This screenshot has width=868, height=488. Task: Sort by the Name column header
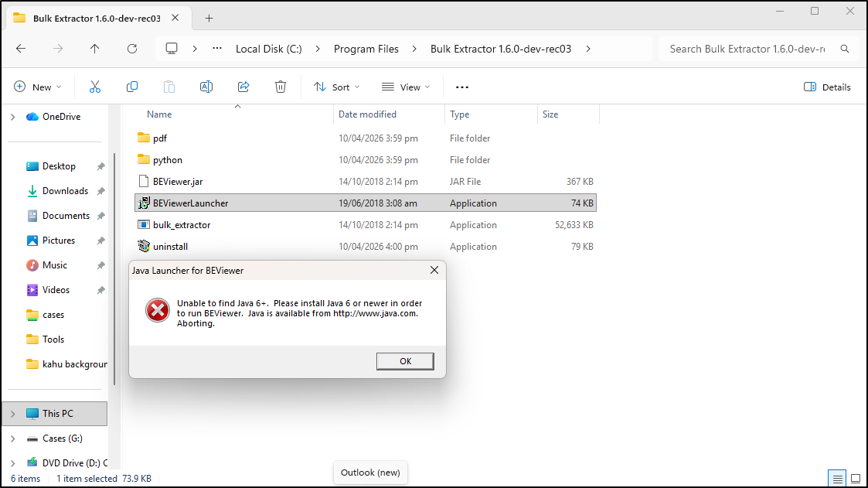tap(159, 114)
